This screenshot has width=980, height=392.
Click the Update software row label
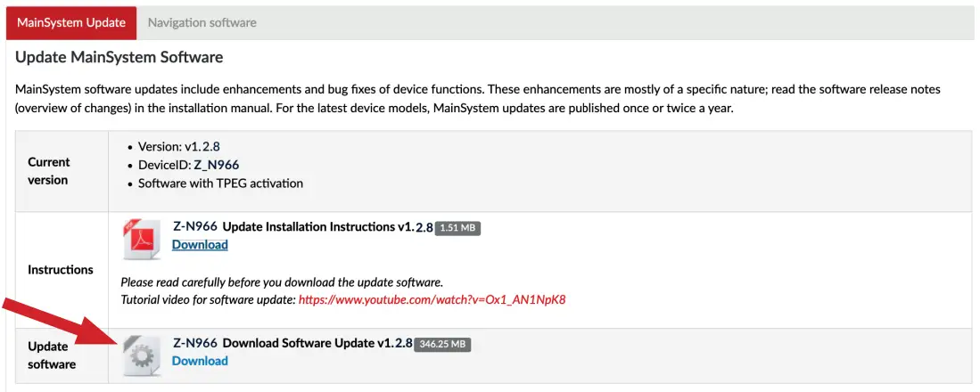click(52, 355)
